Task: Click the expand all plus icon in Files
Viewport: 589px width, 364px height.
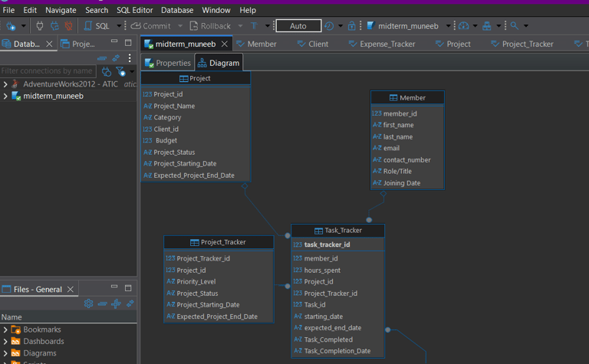Action: (x=116, y=303)
